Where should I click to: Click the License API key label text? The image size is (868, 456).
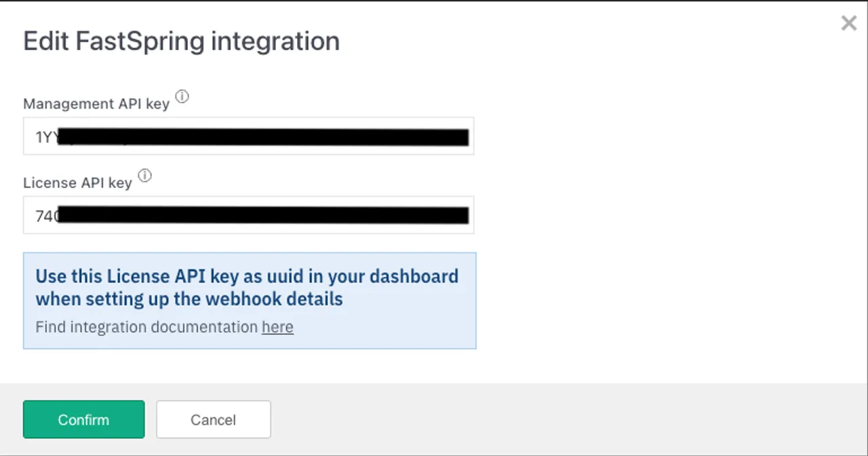(x=77, y=183)
